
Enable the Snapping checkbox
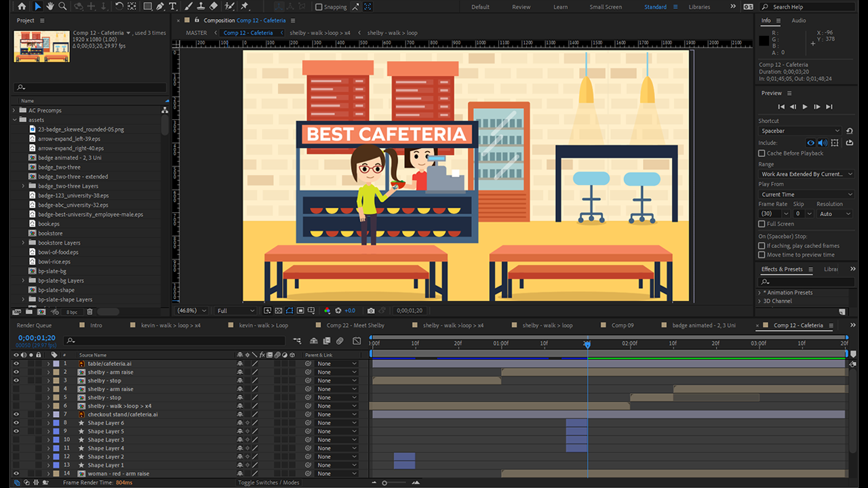point(319,7)
